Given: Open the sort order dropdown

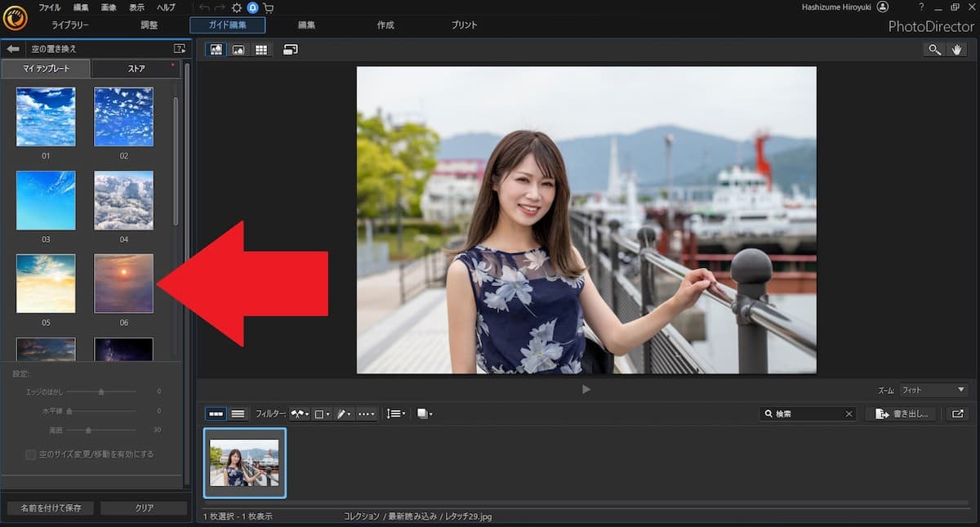Looking at the screenshot, I should coord(396,414).
